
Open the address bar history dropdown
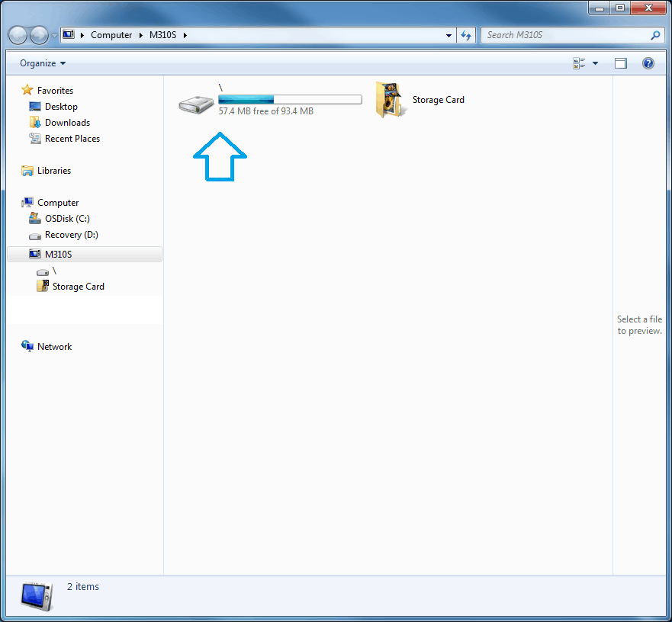pyautogui.click(x=449, y=34)
